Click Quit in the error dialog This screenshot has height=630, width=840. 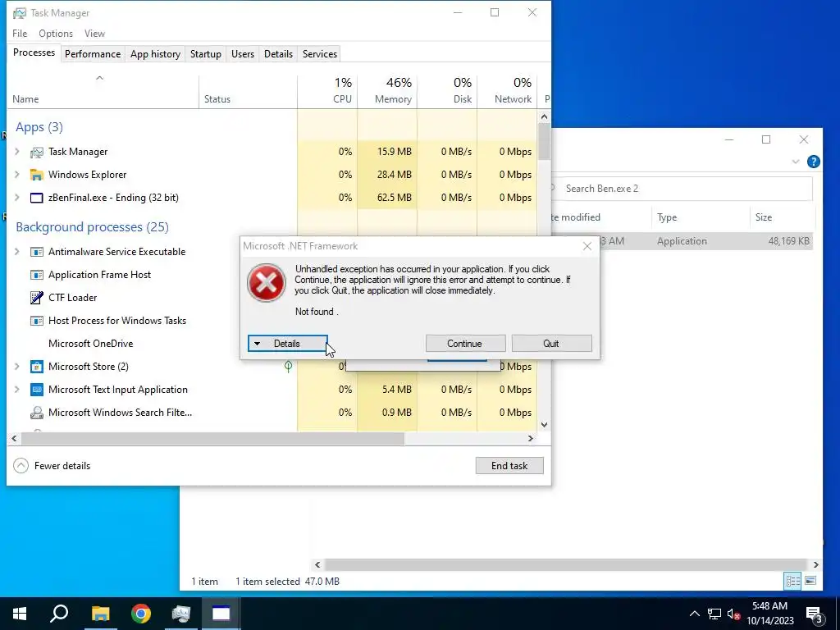pyautogui.click(x=551, y=344)
